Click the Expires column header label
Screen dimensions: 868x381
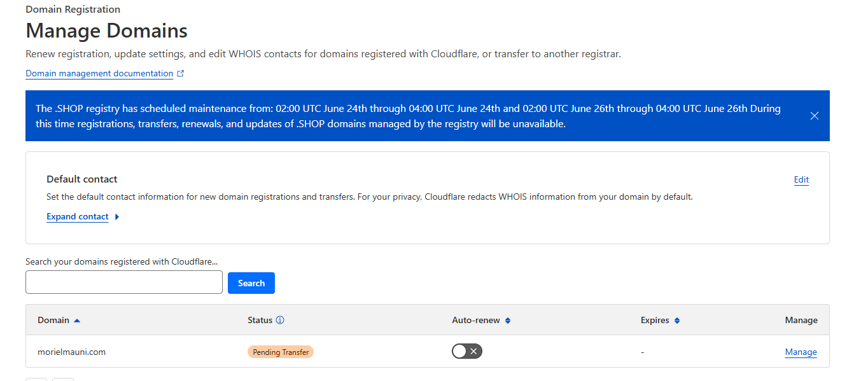(x=655, y=321)
